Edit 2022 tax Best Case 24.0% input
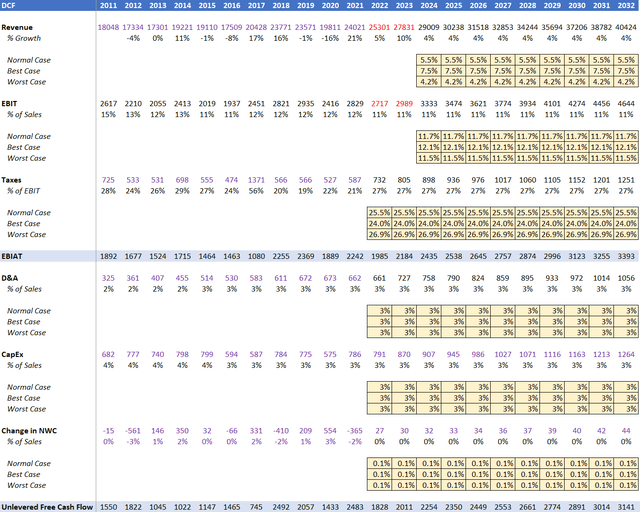640x512 pixels. [379, 224]
